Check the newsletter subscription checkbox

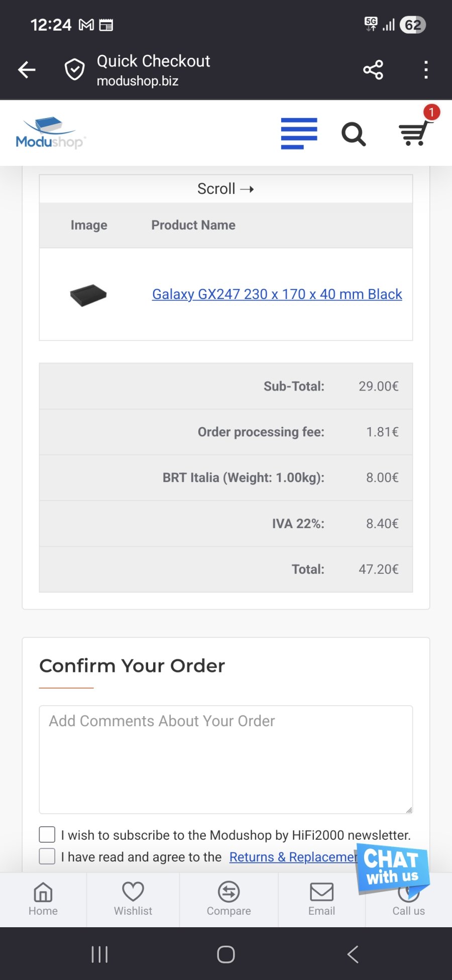(47, 835)
